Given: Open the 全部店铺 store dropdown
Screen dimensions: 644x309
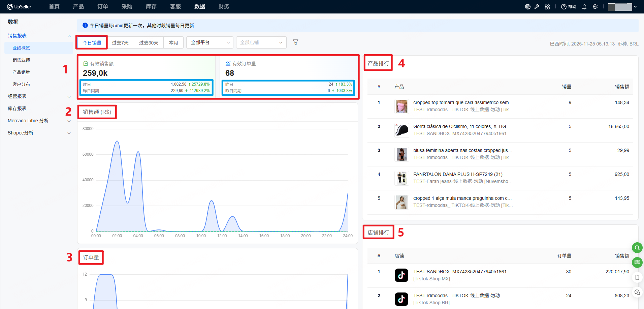Looking at the screenshot, I should (x=261, y=42).
